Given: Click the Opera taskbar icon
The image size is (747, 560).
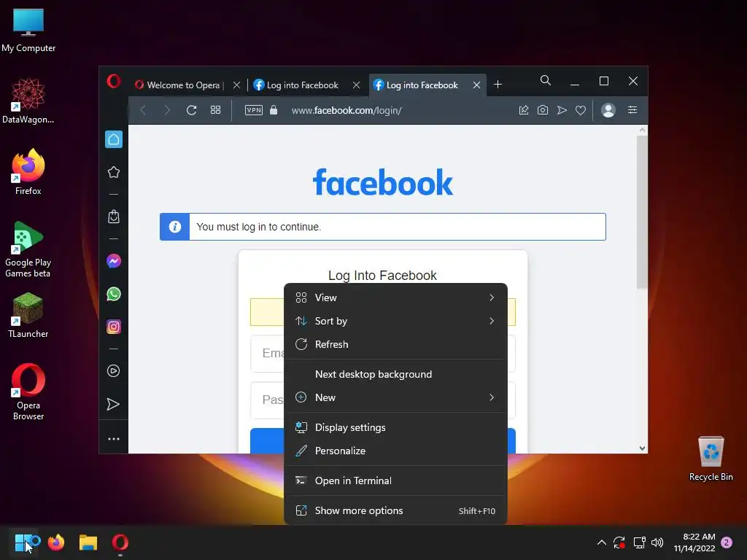Looking at the screenshot, I should click(120, 542).
